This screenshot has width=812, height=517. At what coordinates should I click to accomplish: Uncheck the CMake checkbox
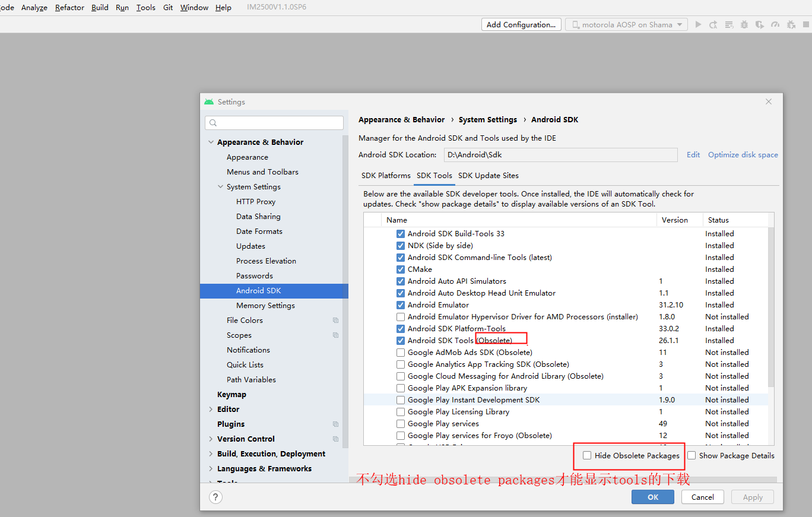[401, 269]
